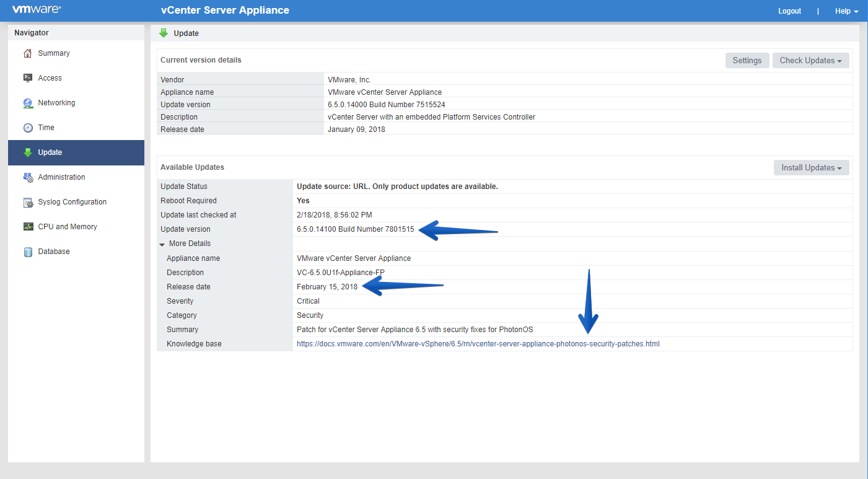This screenshot has width=868, height=479.
Task: Click the 'vCenter Server Appliance' header title
Action: (x=226, y=11)
